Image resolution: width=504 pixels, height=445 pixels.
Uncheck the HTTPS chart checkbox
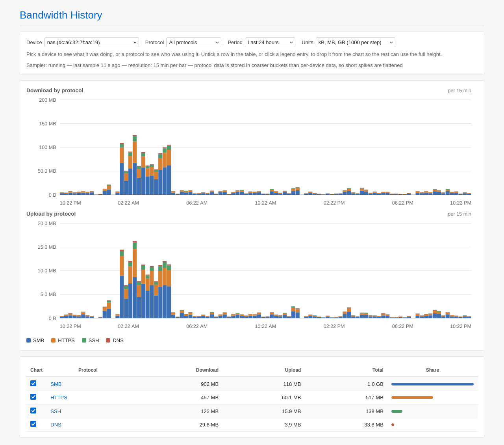[33, 397]
